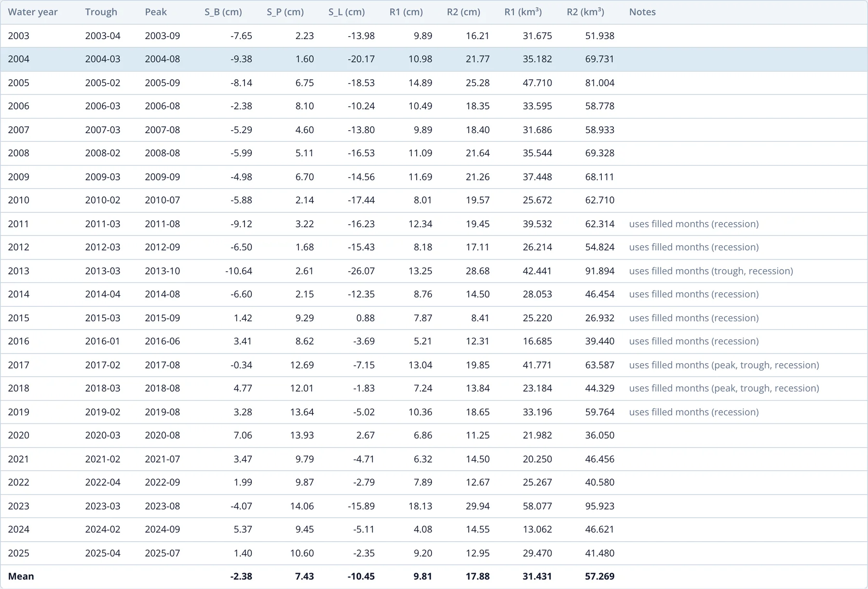This screenshot has width=868, height=589.
Task: Click R2 (cm) value 28.68 in 2013 row
Action: (478, 271)
